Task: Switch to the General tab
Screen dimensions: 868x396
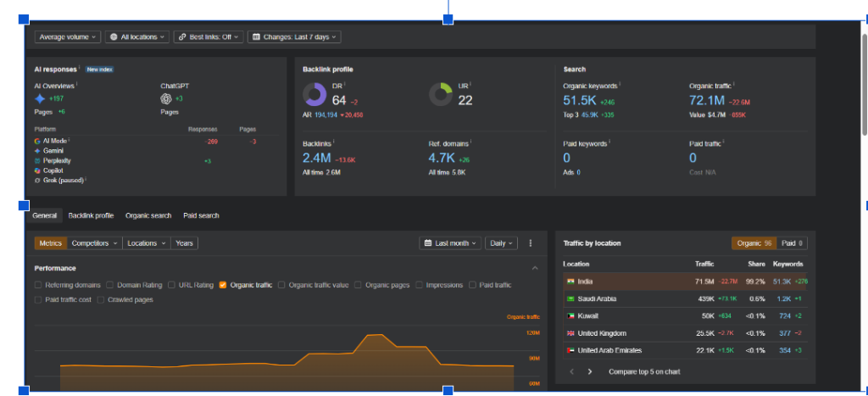Action: click(x=45, y=215)
